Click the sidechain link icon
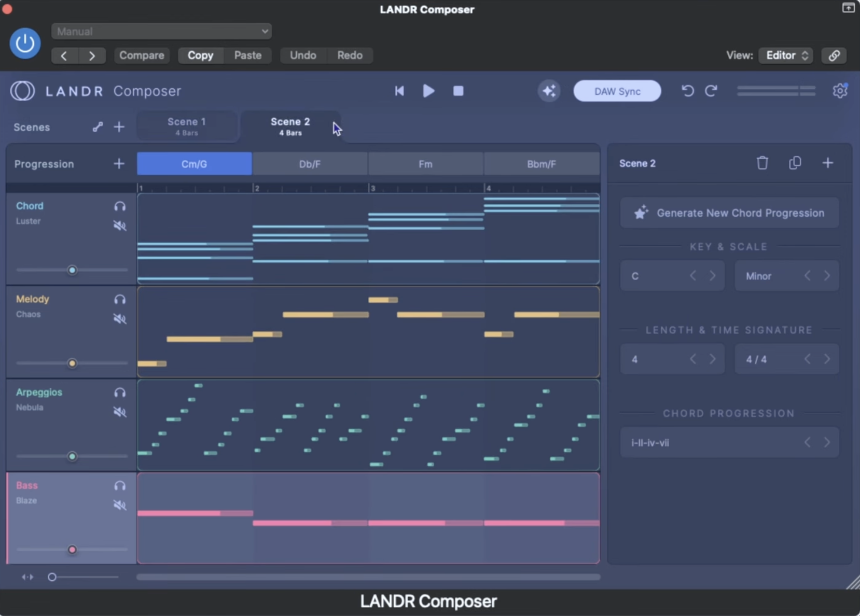Viewport: 860px width, 616px height. [834, 55]
